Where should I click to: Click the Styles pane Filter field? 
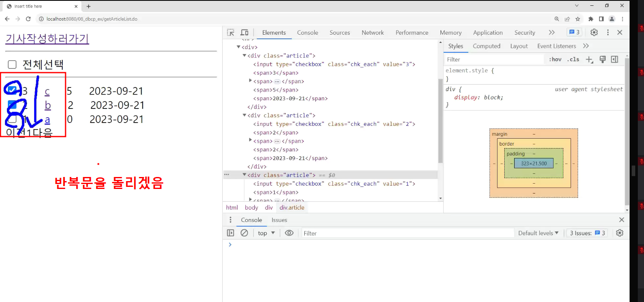tap(494, 59)
